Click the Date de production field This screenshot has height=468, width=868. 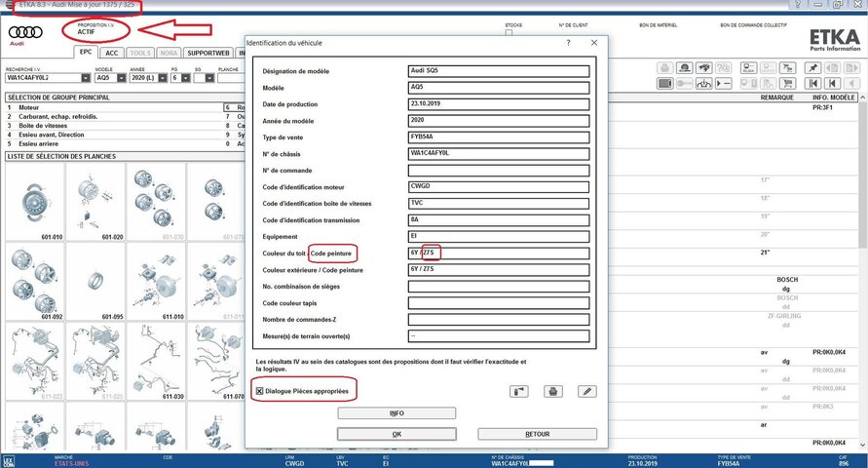499,104
